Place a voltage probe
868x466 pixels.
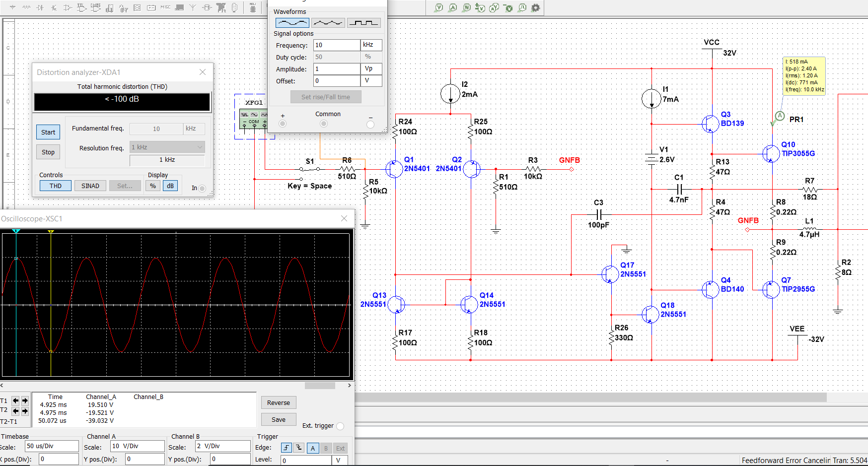pyautogui.click(x=439, y=7)
